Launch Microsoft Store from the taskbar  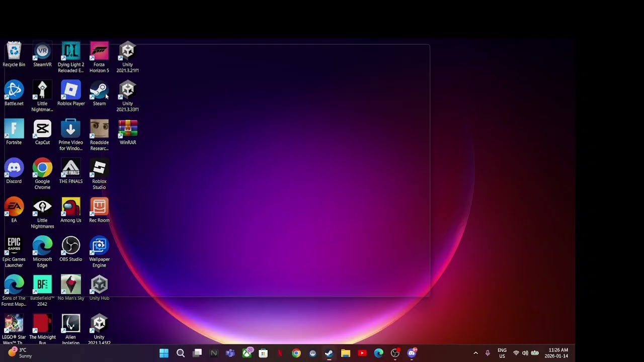(263, 353)
